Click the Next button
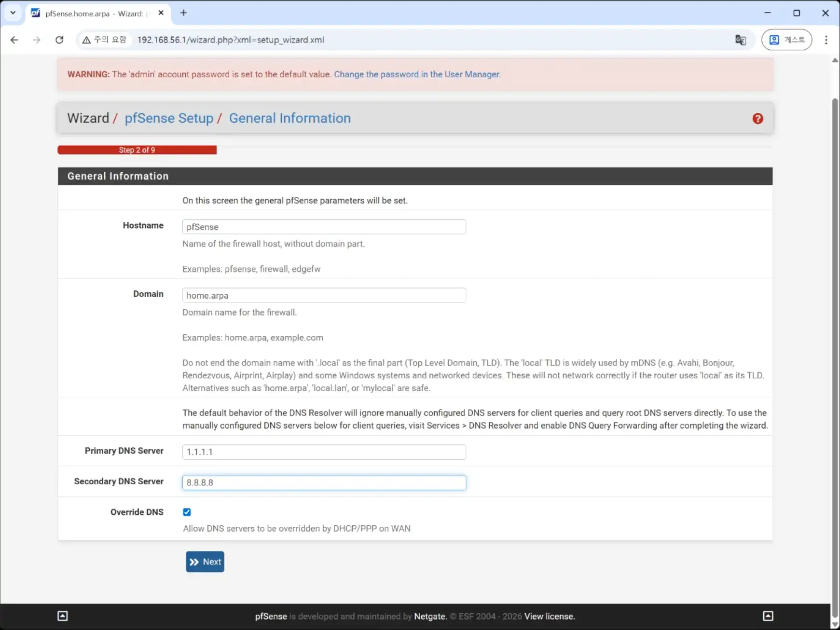 [x=205, y=562]
